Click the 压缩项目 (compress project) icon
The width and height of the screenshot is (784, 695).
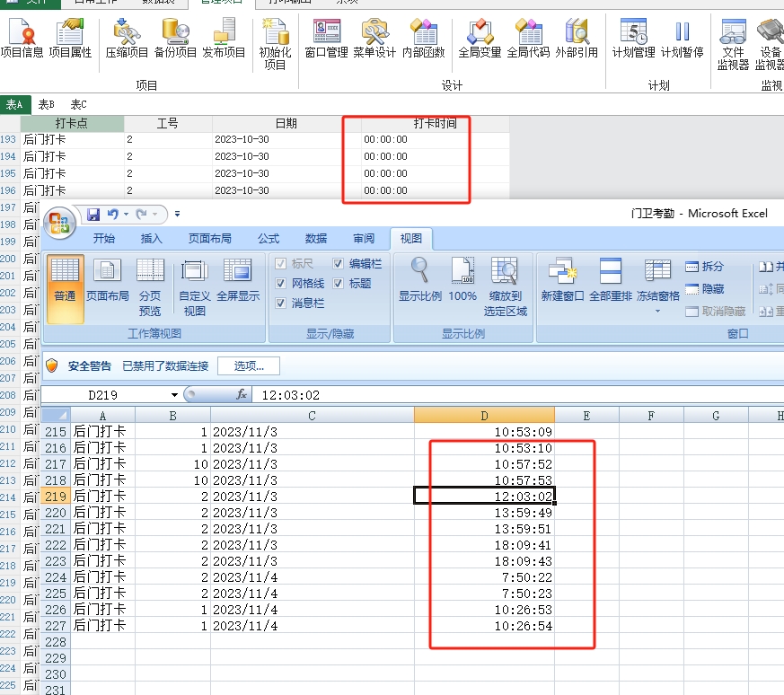coord(127,40)
